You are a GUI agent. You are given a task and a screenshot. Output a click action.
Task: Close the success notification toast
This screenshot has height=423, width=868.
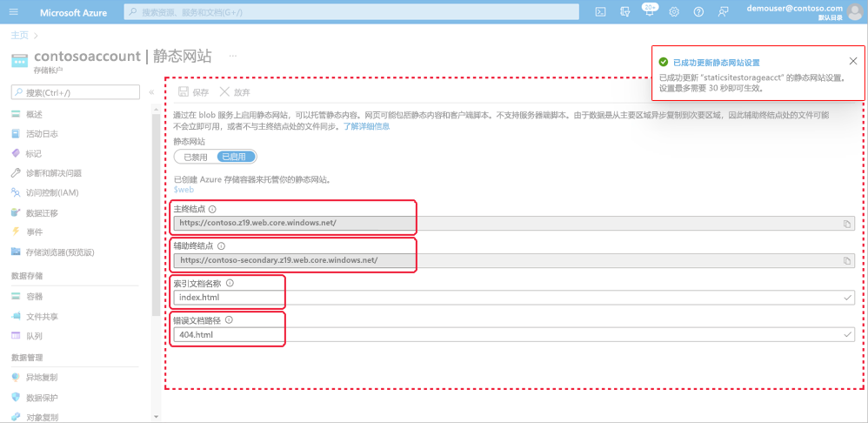pos(853,61)
